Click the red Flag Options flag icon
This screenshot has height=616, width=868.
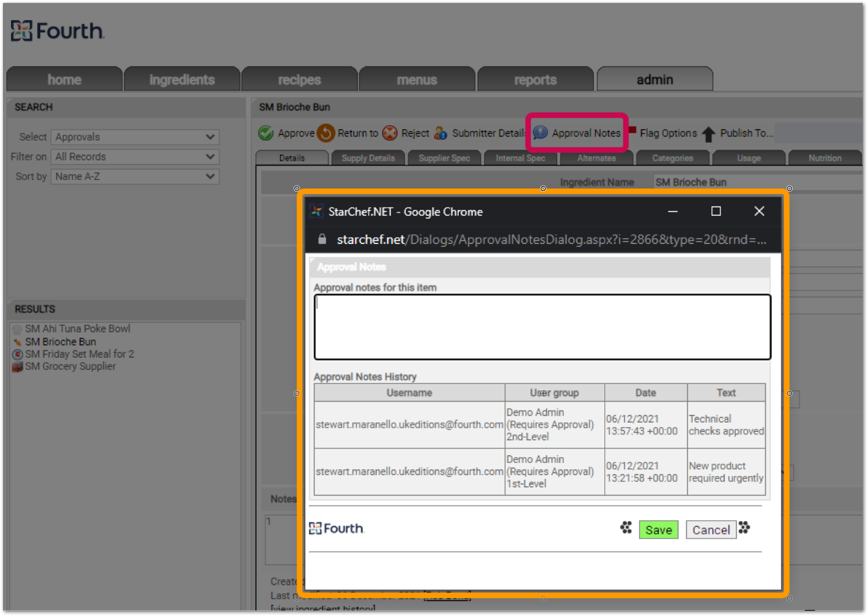point(632,130)
